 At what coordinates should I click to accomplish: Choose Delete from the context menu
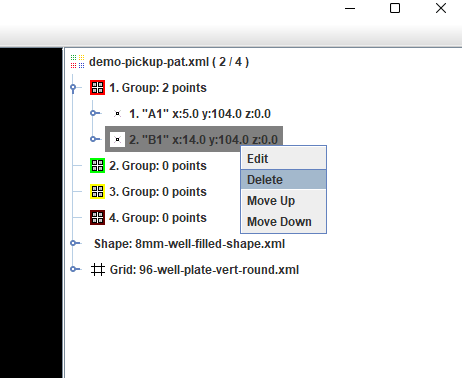(x=283, y=180)
